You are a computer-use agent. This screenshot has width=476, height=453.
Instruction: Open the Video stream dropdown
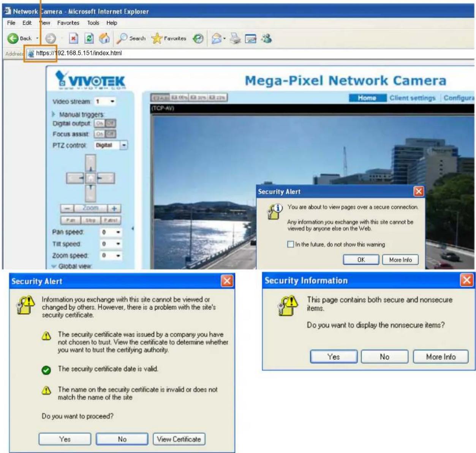105,101
